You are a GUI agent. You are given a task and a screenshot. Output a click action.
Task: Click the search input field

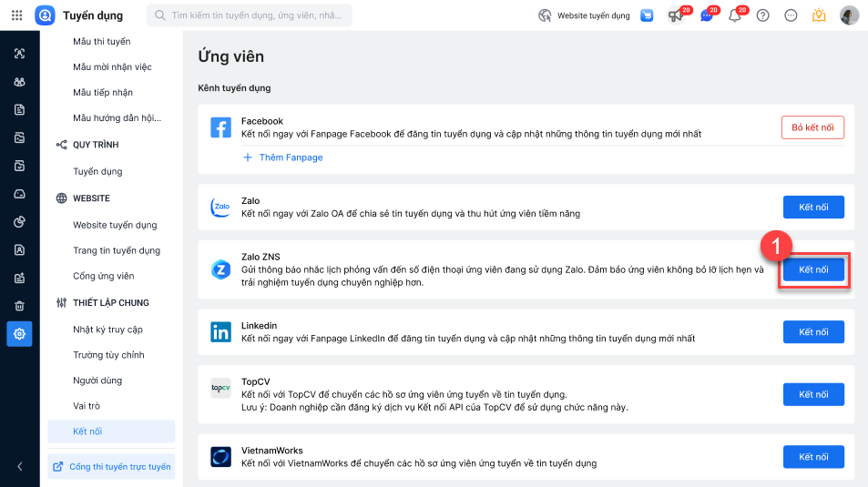[250, 15]
